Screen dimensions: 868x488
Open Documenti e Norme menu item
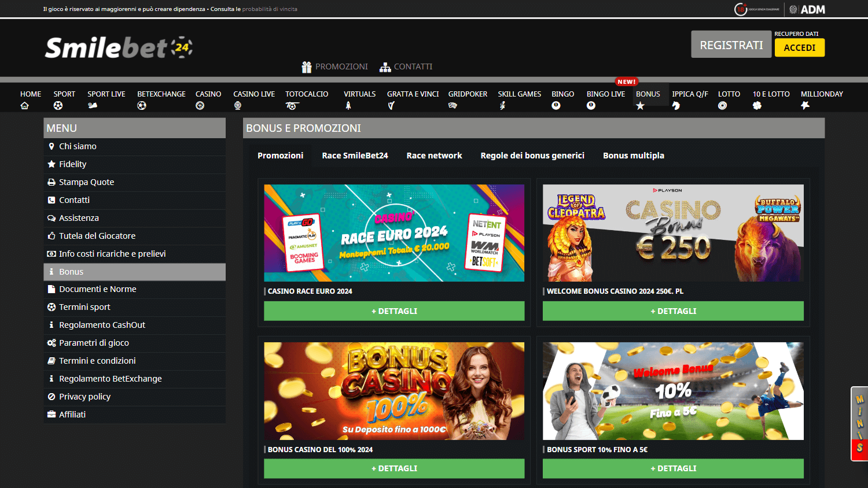[134, 289]
